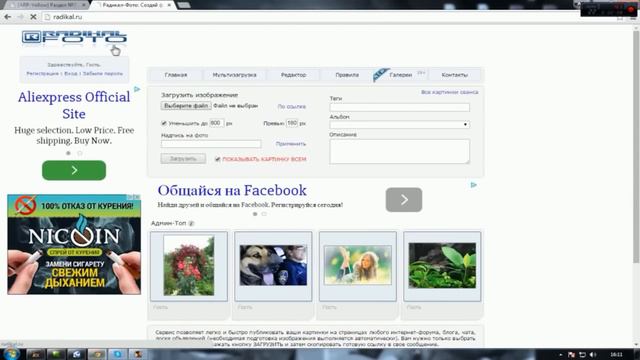The image size is (640, 360).
Task: Open the green plant leaves thumbnail
Action: click(442, 266)
